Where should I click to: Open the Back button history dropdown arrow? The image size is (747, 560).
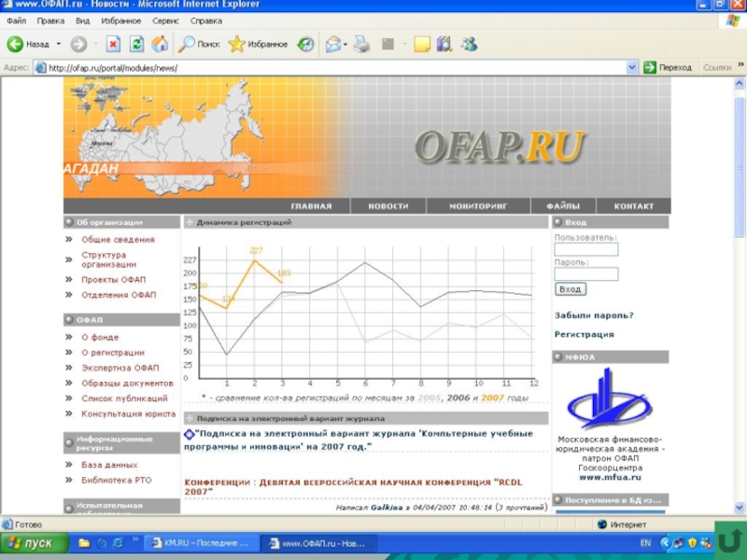tap(59, 44)
